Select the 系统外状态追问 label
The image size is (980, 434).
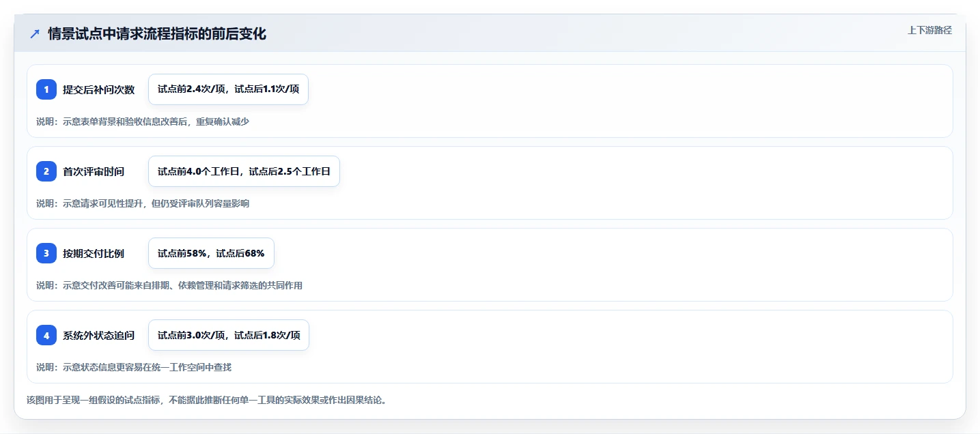(99, 335)
